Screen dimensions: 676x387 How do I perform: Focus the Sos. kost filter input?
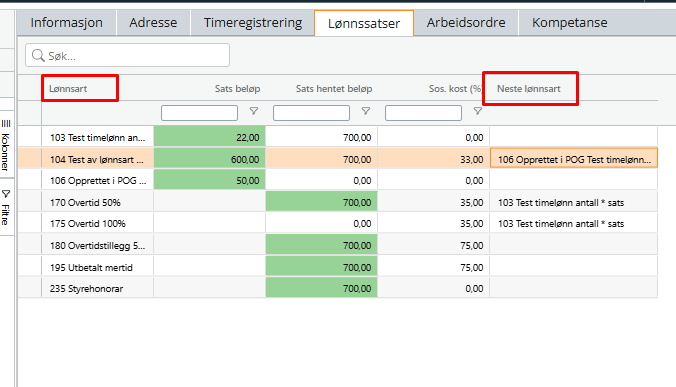[x=423, y=113]
